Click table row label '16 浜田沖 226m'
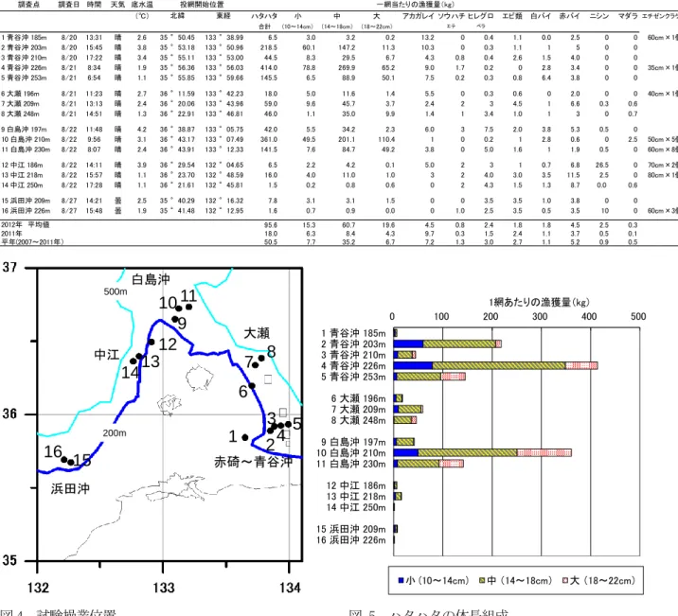 26,211
